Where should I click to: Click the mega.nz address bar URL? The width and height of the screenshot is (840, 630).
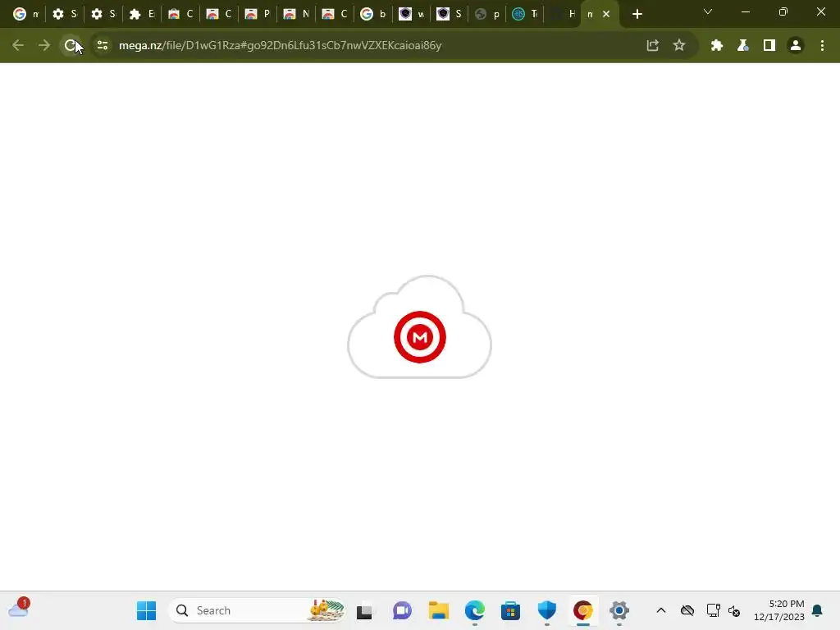tap(281, 46)
